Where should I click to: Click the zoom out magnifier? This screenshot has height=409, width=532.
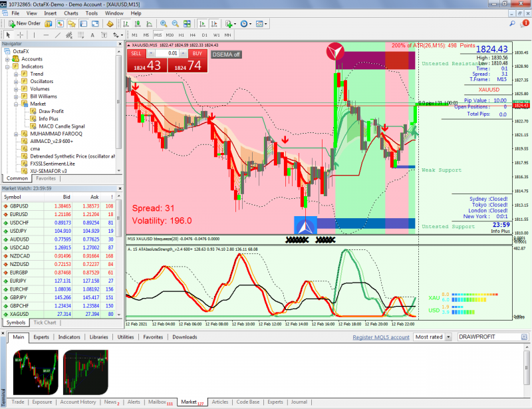175,23
